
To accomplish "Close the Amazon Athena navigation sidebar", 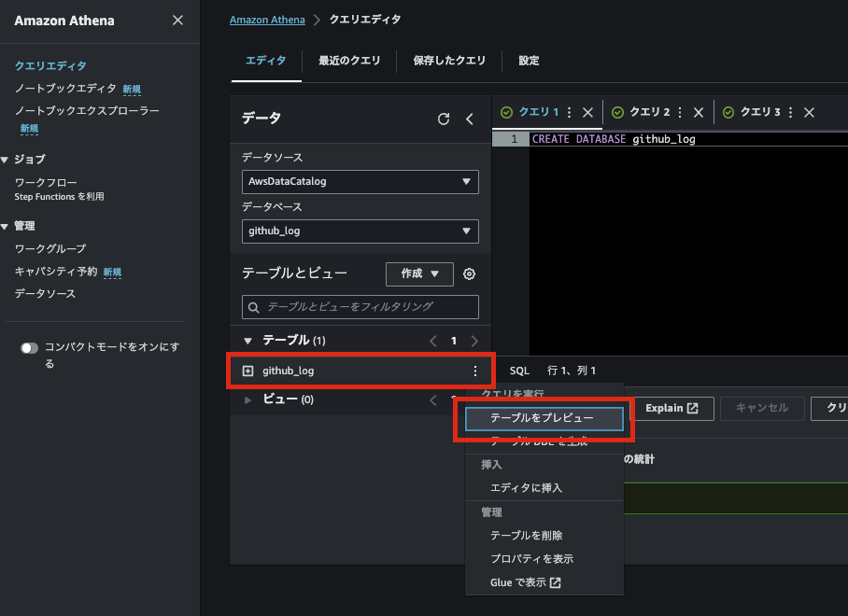I will coord(177,20).
